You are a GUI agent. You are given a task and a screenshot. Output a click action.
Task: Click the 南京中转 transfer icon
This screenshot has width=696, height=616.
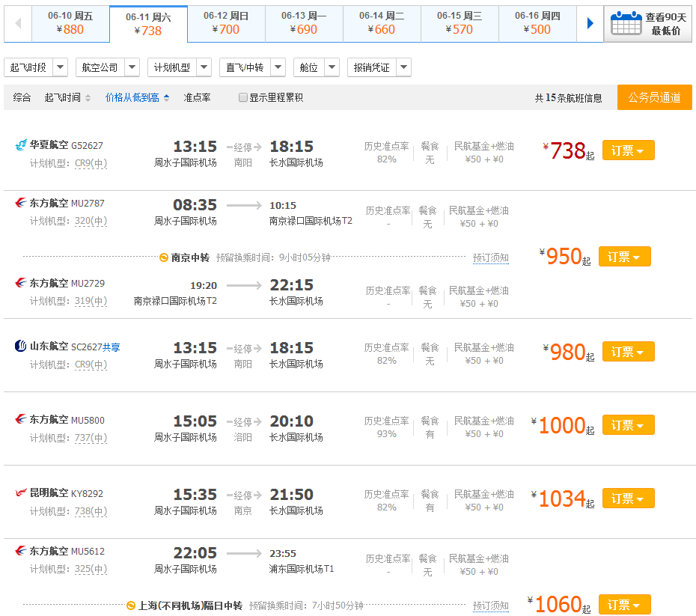click(164, 257)
